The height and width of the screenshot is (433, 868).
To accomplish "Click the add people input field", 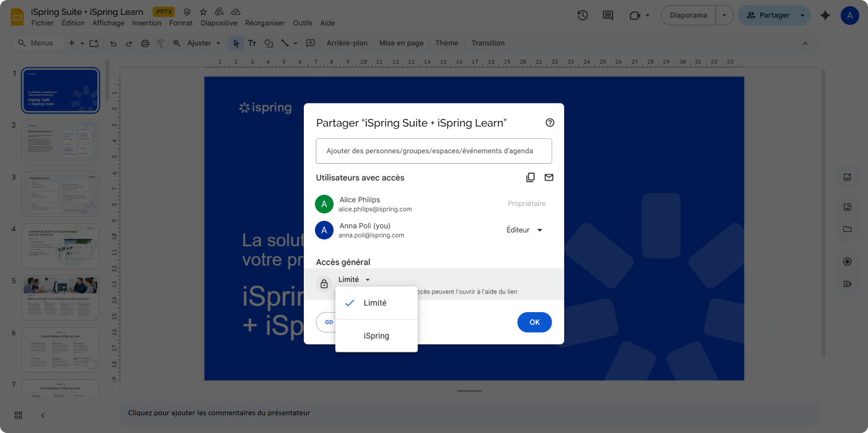I will coord(433,151).
